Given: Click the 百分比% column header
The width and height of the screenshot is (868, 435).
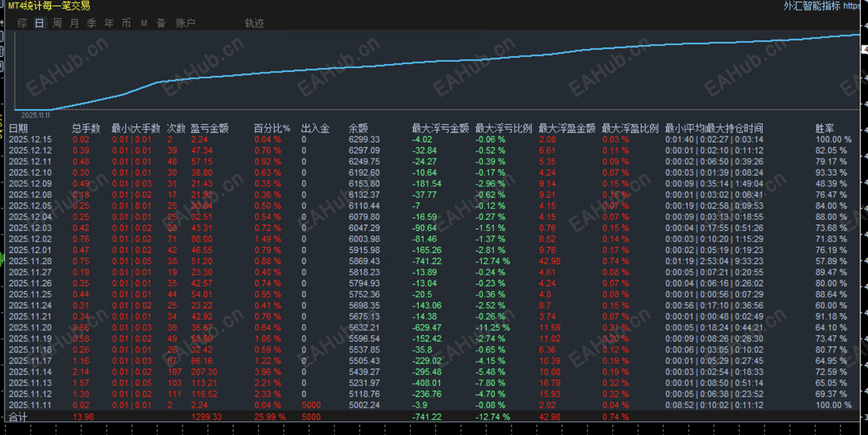Looking at the screenshot, I should pos(272,129).
